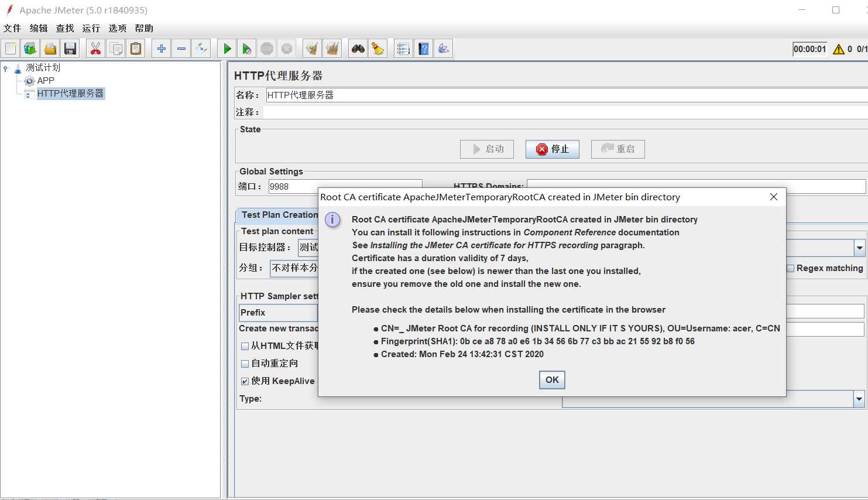
Task: Click the Clear broom icon
Action: [313, 49]
